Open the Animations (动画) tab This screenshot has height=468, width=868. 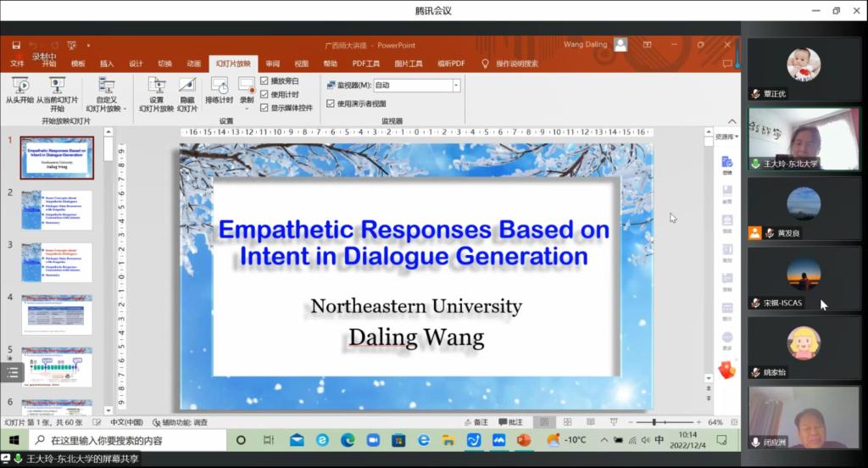point(194,64)
